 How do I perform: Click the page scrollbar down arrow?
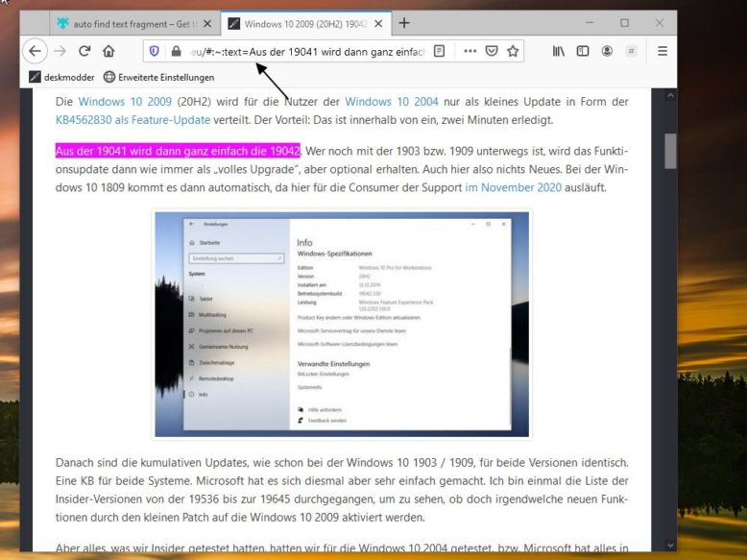tap(670, 545)
